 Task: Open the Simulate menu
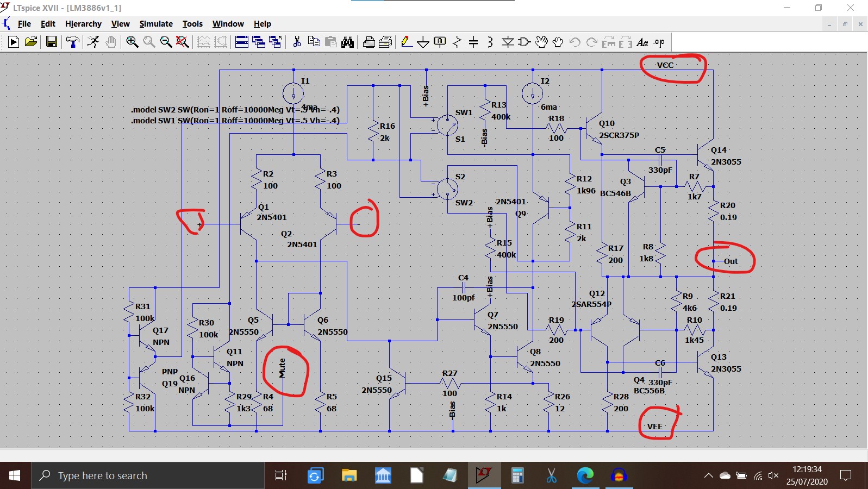tap(156, 24)
